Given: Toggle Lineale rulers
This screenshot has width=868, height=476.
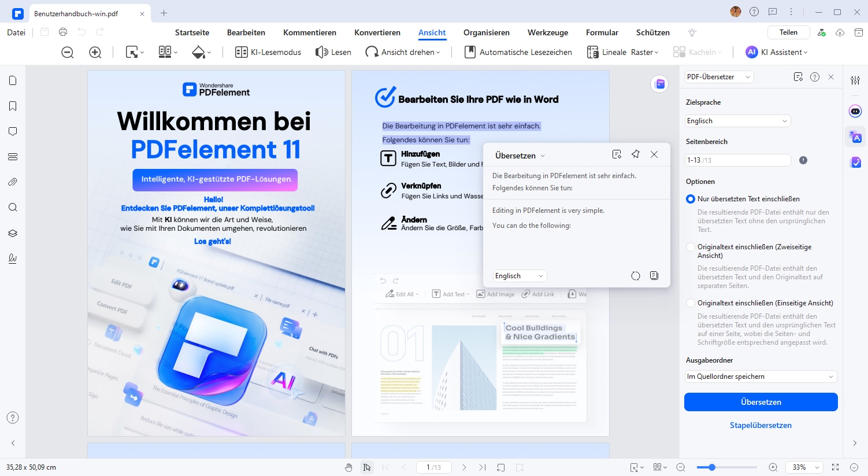Looking at the screenshot, I should coord(607,52).
